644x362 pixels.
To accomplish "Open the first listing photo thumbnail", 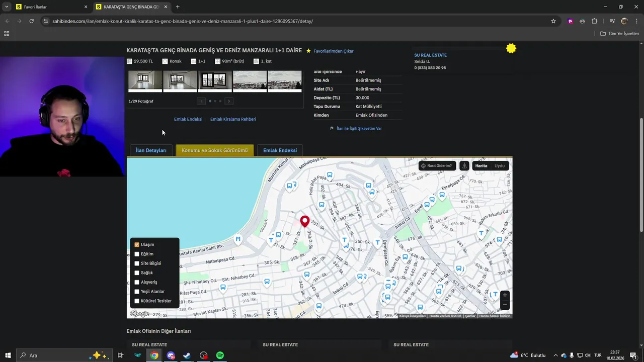I will click(145, 80).
